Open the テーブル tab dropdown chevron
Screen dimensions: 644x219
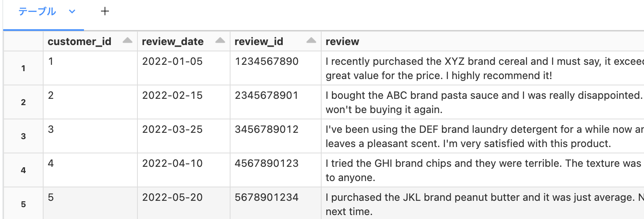72,11
